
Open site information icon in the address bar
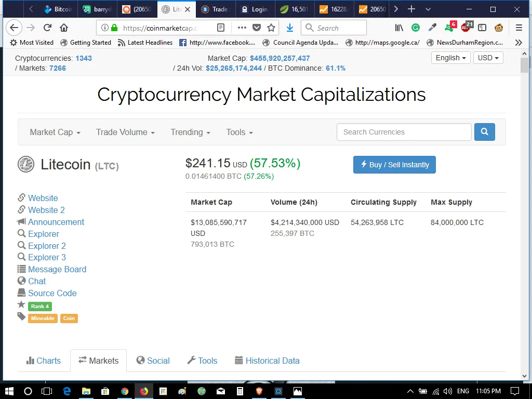(x=105, y=28)
